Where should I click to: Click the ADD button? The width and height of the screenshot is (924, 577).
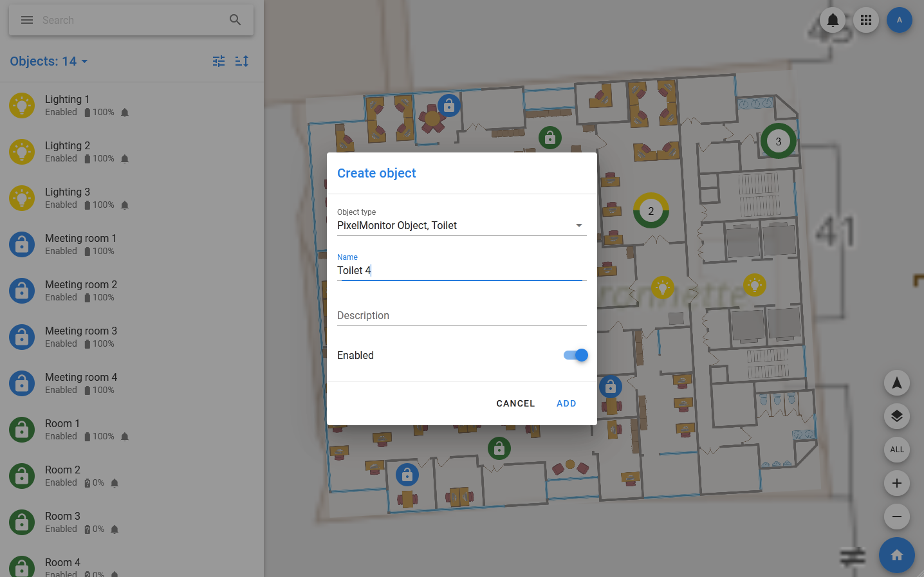pos(566,403)
